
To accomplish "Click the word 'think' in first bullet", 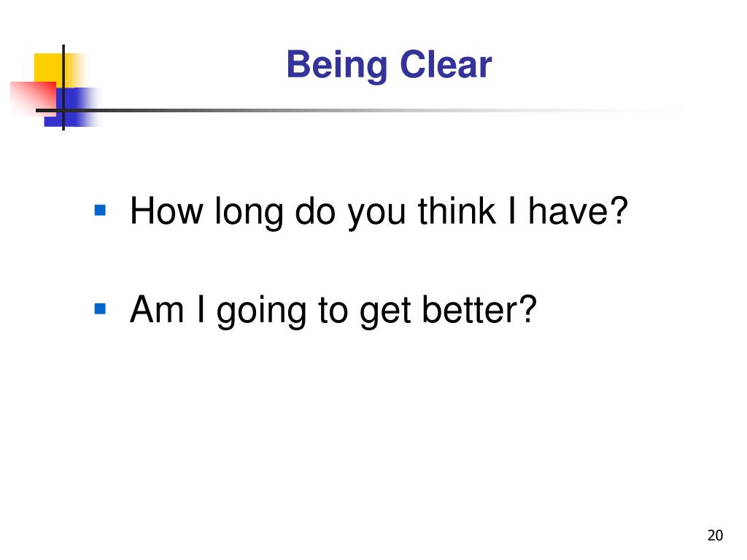I will 457,210.
